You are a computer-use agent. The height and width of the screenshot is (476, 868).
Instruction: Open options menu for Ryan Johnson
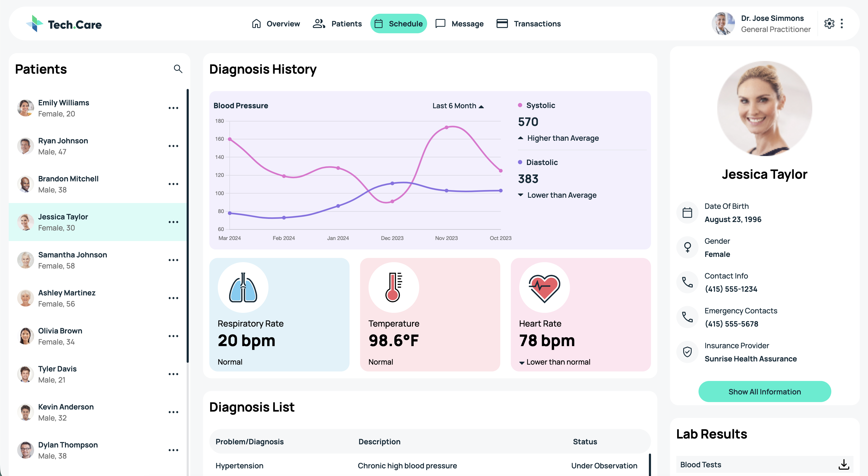(173, 146)
